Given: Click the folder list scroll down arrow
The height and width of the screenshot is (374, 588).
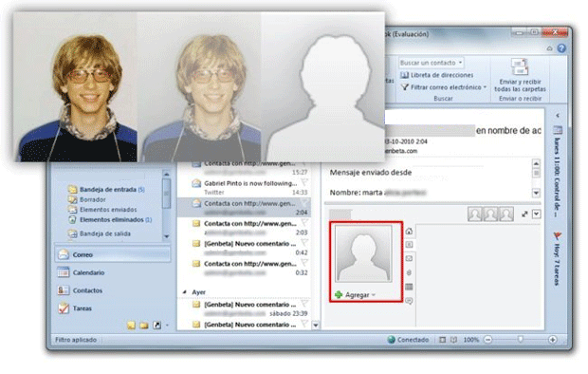Looking at the screenshot, I should click(x=167, y=236).
